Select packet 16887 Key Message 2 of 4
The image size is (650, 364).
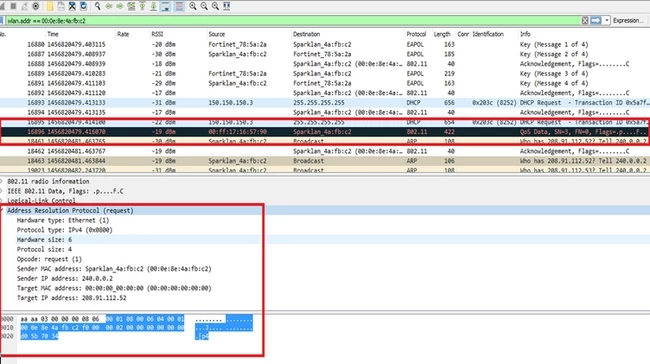[325, 54]
